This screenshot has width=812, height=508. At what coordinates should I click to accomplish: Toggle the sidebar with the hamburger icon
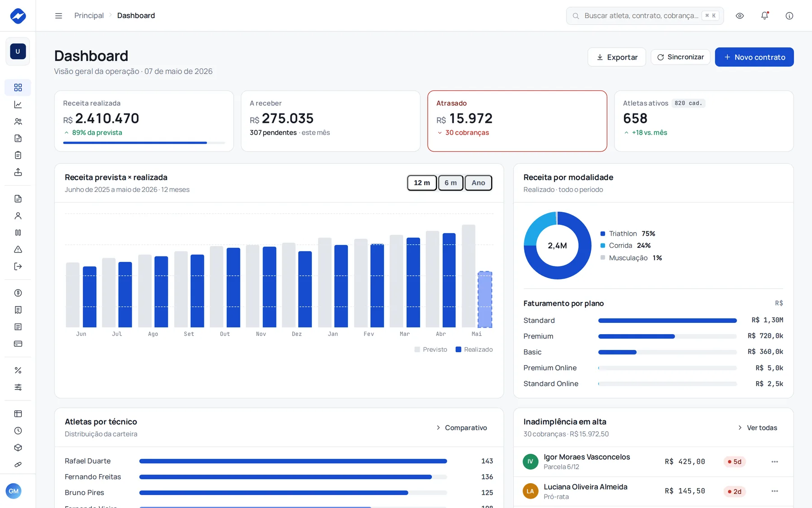pos(59,16)
